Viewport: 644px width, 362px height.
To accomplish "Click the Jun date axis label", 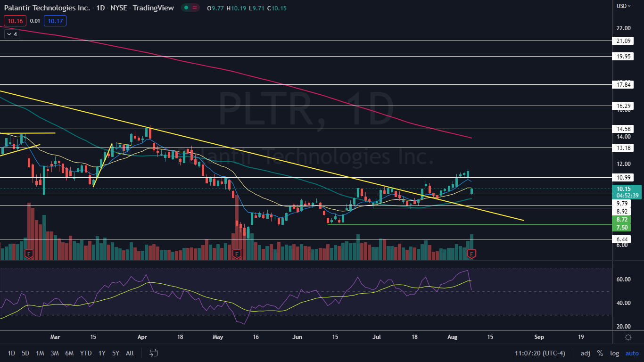I will coord(297,337).
